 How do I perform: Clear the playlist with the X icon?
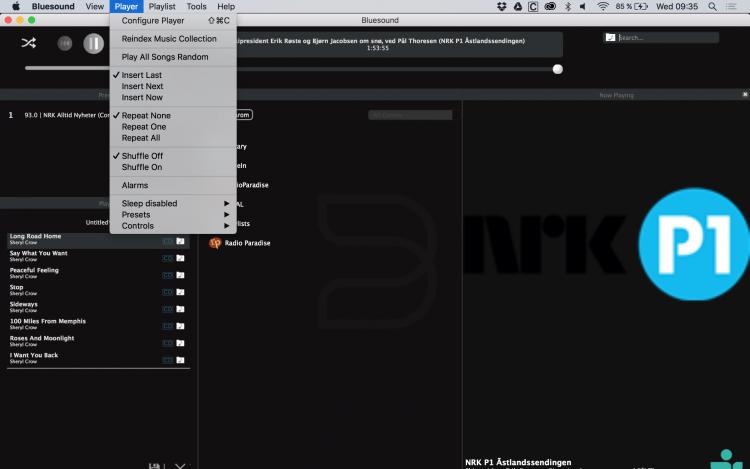pos(180,466)
